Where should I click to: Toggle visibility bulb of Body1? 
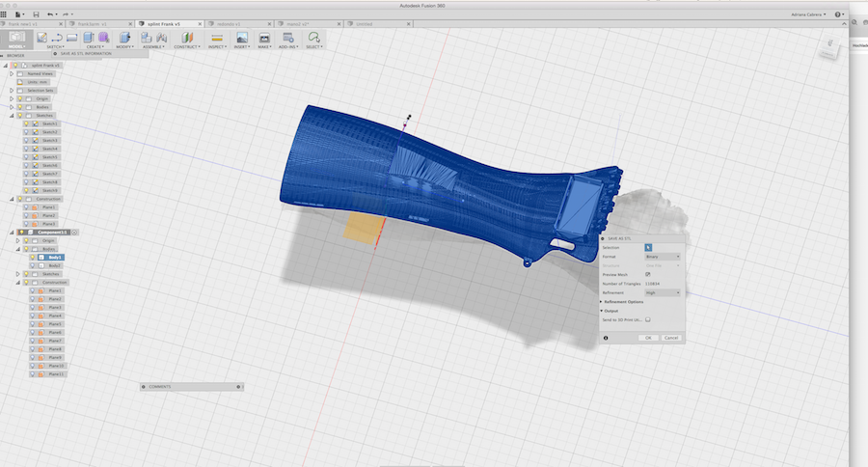point(33,257)
